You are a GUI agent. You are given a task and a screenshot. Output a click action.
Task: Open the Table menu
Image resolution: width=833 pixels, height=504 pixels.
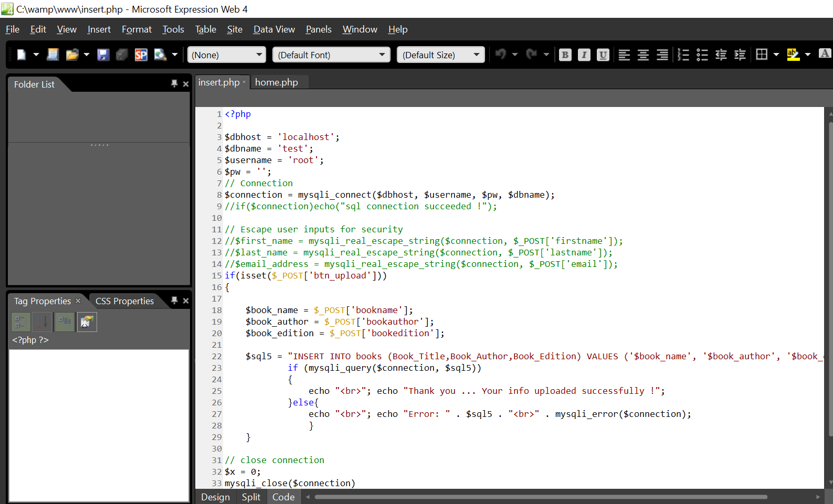click(x=206, y=29)
